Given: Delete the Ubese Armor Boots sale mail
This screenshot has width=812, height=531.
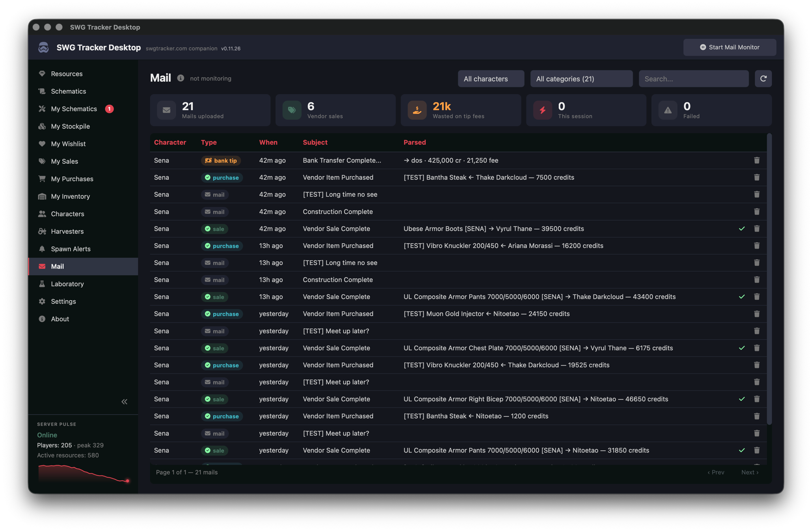Looking at the screenshot, I should (757, 228).
